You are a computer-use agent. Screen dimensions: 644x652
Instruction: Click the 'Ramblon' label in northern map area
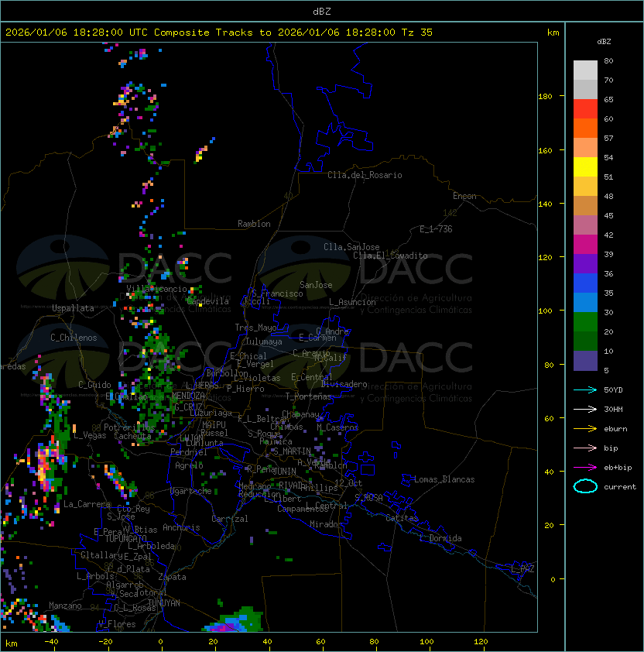(x=254, y=224)
